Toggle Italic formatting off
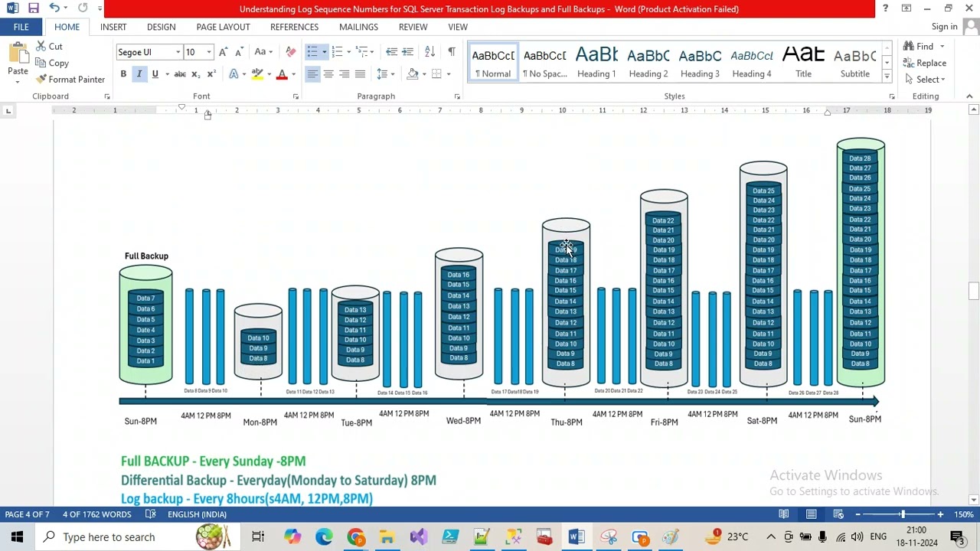Screen dimensions: 980x551 (x=139, y=74)
